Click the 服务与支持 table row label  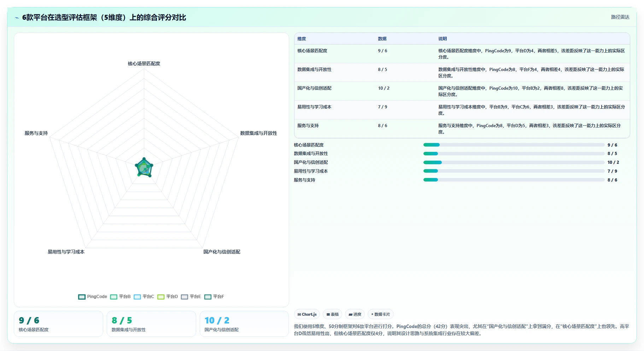coord(308,126)
